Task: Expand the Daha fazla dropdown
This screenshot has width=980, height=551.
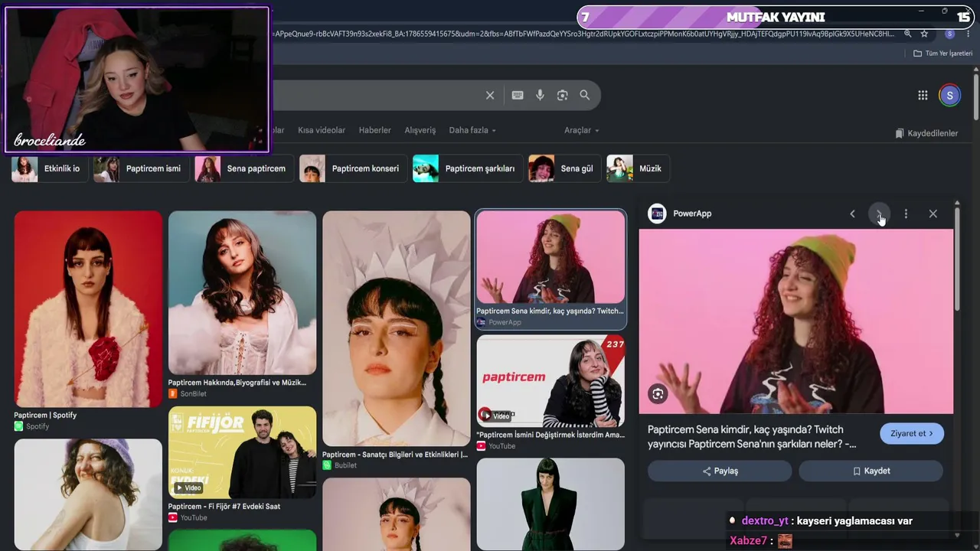Action: click(x=472, y=130)
